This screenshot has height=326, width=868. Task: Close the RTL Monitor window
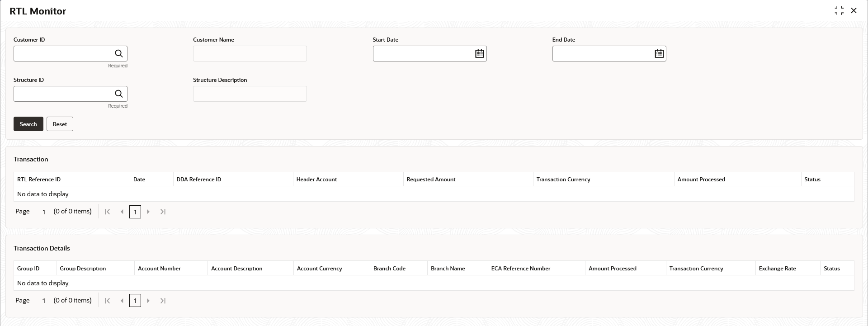click(x=854, y=10)
